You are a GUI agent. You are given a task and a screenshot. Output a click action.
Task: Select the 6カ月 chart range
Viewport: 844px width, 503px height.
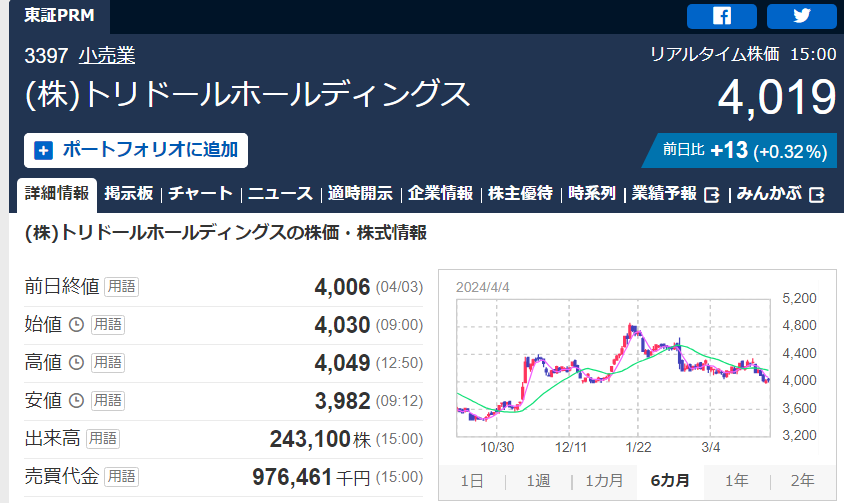[x=670, y=481]
